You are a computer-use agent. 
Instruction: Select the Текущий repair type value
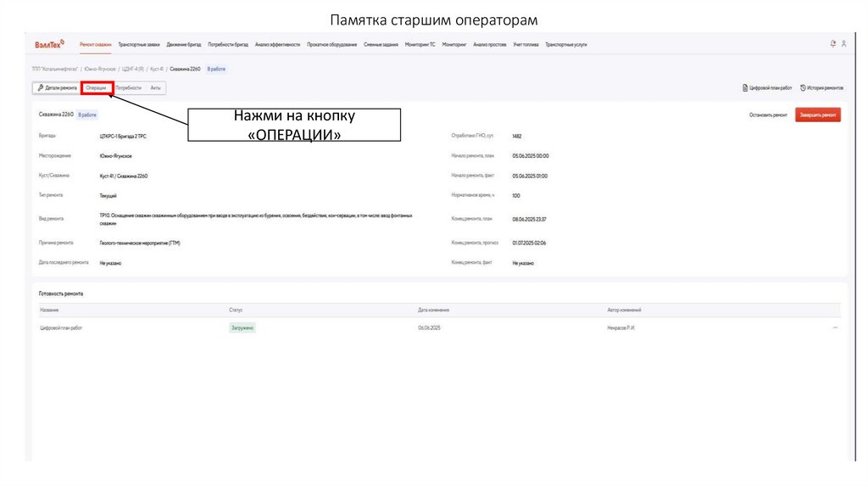(x=108, y=196)
